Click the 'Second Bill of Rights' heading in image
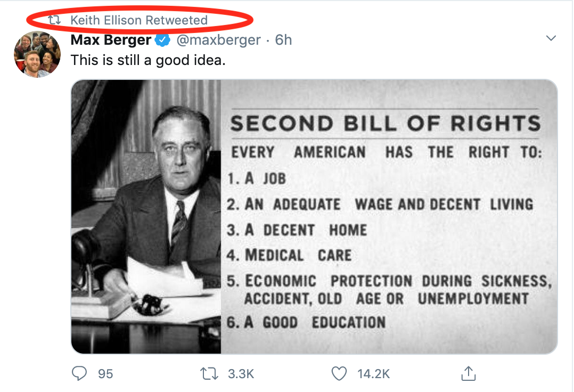The height and width of the screenshot is (392, 574). pyautogui.click(x=385, y=124)
